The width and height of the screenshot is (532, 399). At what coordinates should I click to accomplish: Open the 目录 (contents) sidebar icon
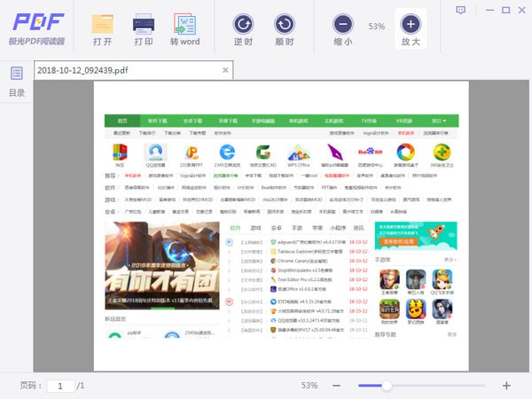click(17, 74)
